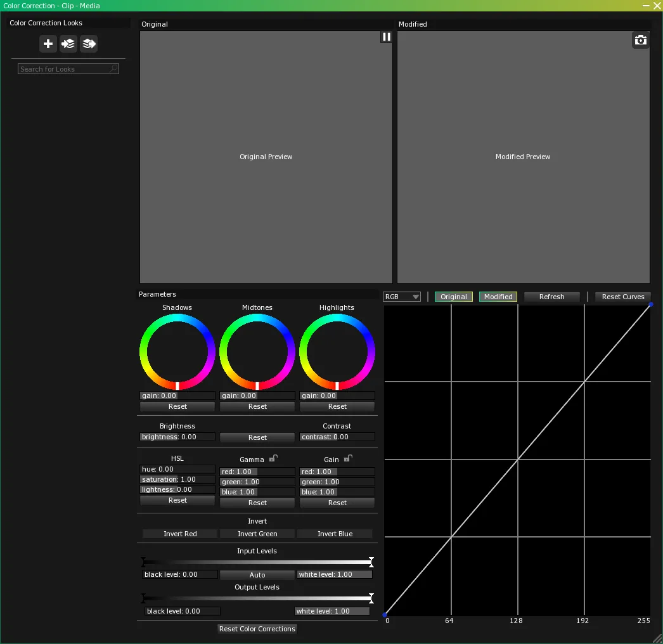Reset Brightness and Contrast

[257, 437]
